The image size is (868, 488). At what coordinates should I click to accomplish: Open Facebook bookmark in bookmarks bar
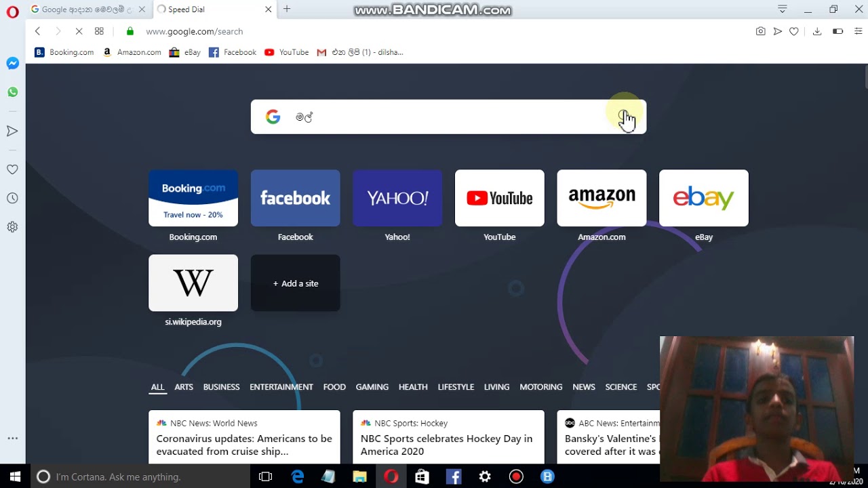[x=233, y=52]
